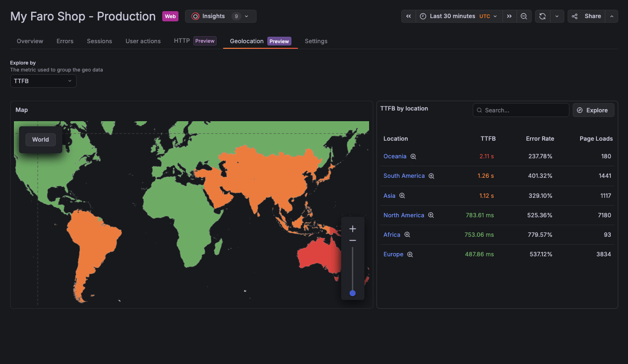Click the plus icon on the map zoom control
This screenshot has width=628, height=364.
352,228
